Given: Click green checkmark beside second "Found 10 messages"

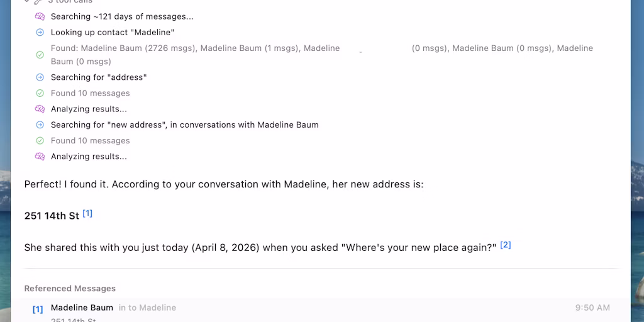Looking at the screenshot, I should pos(40,141).
